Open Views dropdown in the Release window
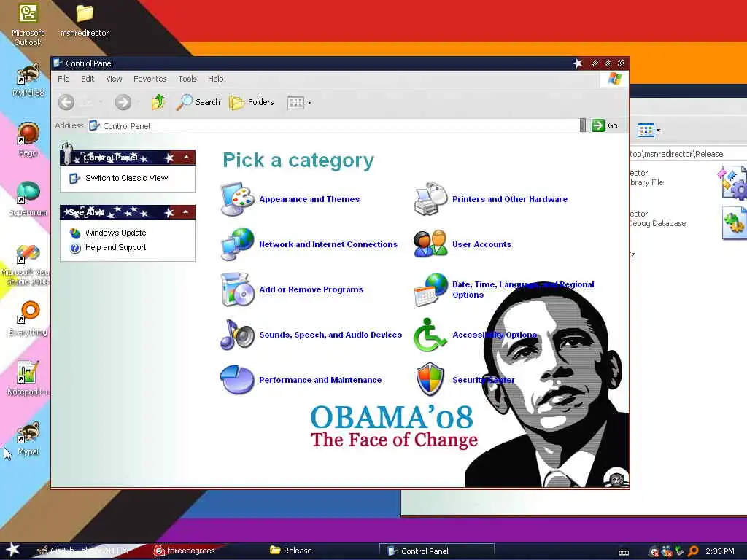Screen dimensions: 747x560 (659, 130)
